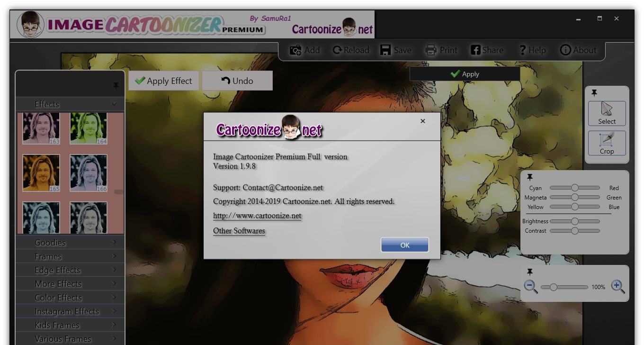Screen dimensions: 644x345
Task: Choose the Select arrow tool
Action: pos(607,113)
